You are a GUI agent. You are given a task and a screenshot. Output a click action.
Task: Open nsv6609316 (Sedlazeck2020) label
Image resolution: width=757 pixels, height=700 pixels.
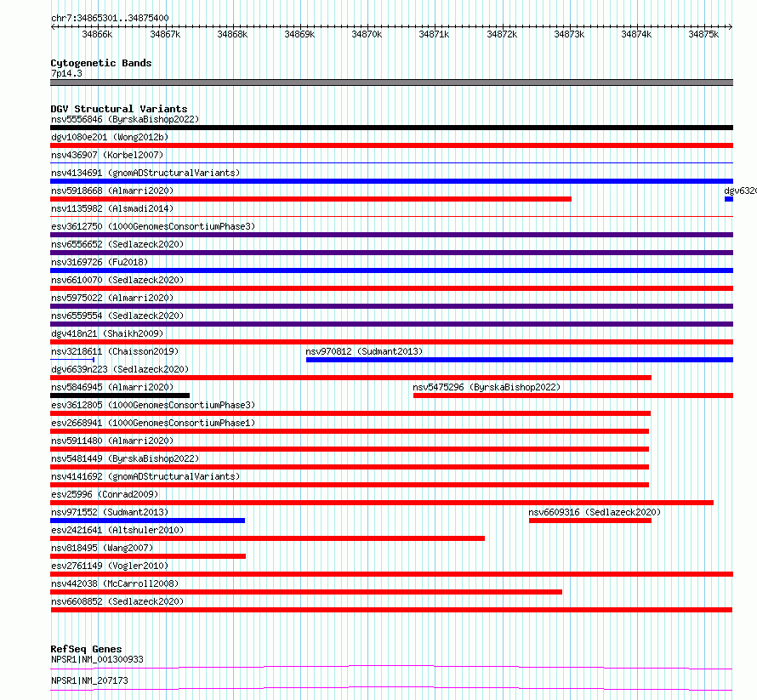[595, 512]
